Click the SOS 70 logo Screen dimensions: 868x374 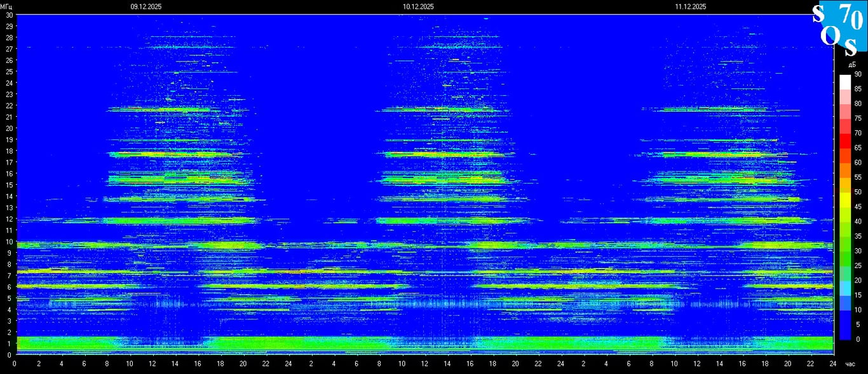click(839, 27)
